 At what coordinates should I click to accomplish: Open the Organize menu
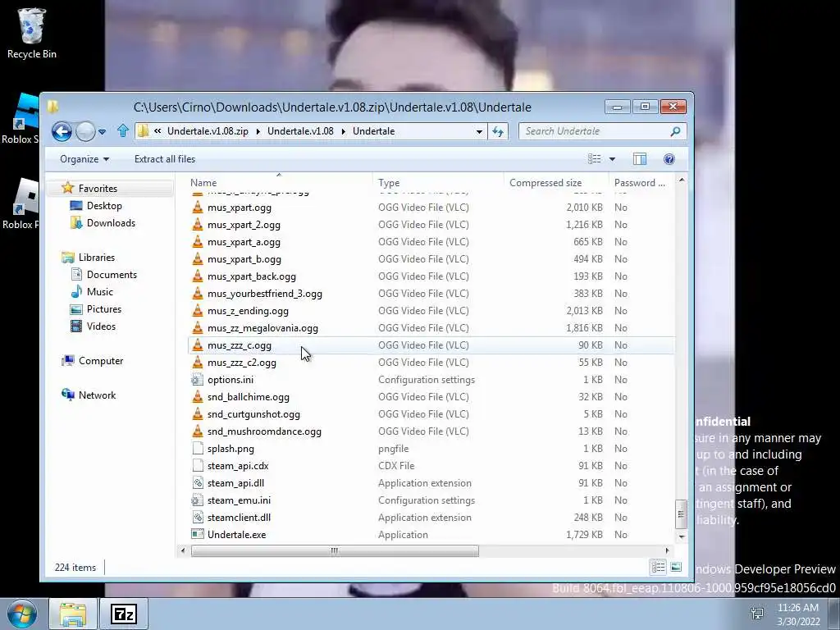coord(84,159)
